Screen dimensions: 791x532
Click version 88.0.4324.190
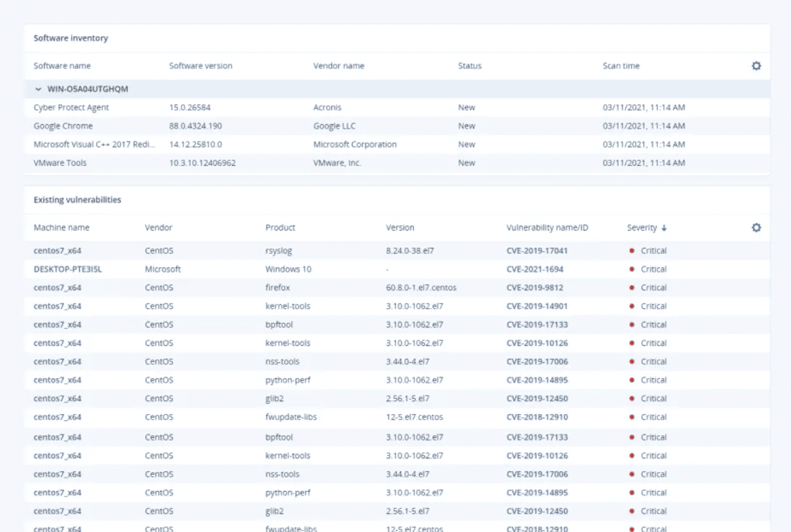pos(195,126)
